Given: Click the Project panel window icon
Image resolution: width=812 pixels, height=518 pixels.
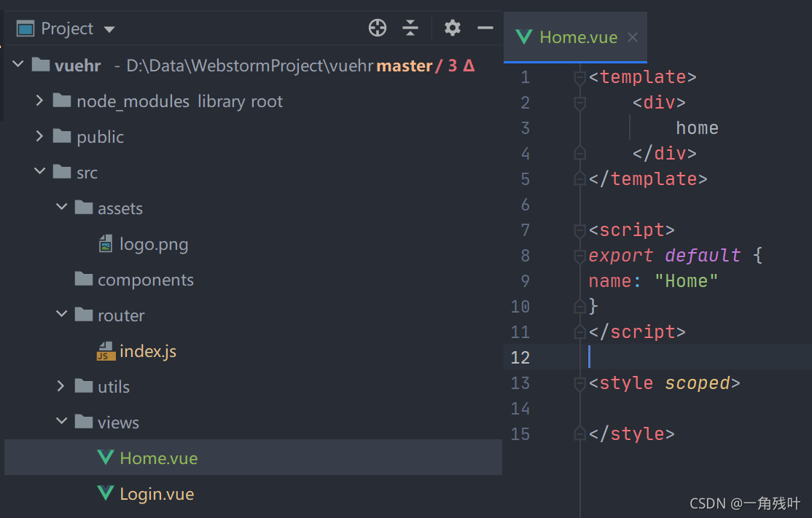Looking at the screenshot, I should click(26, 28).
